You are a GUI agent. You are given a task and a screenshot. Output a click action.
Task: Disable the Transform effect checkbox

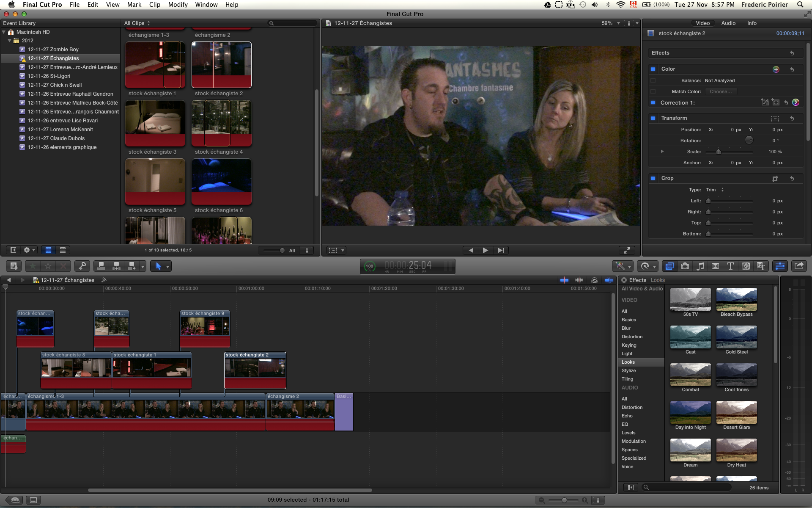point(653,118)
